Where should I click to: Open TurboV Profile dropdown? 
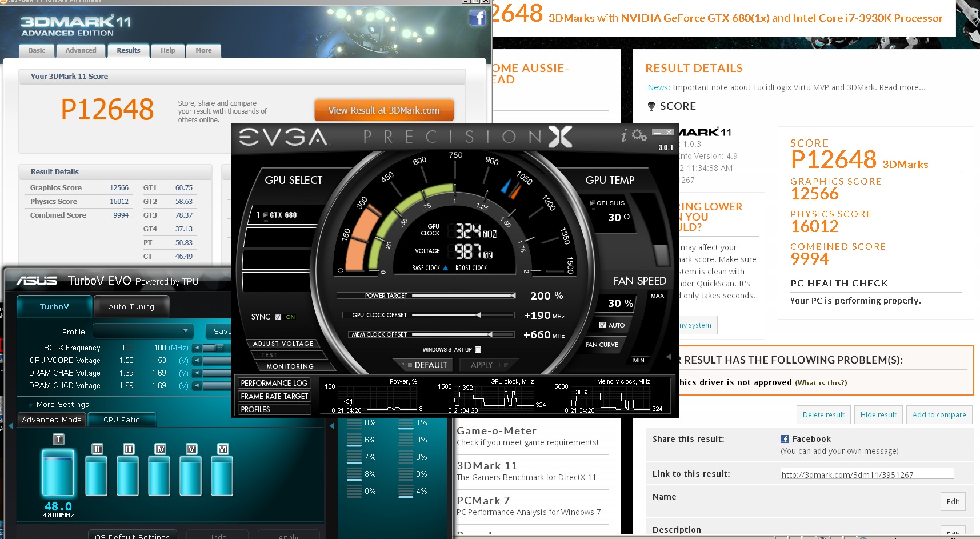143,331
